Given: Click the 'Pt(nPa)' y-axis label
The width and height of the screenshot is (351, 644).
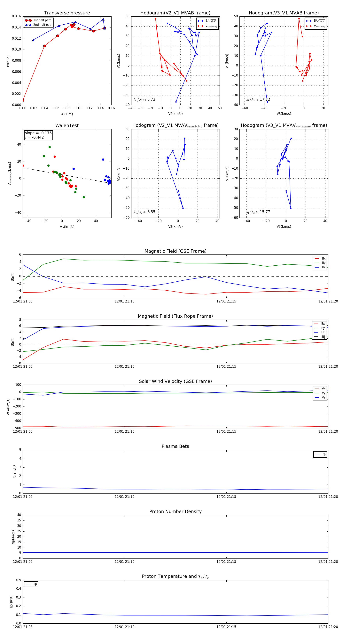Looking at the screenshot, I should [8, 61].
